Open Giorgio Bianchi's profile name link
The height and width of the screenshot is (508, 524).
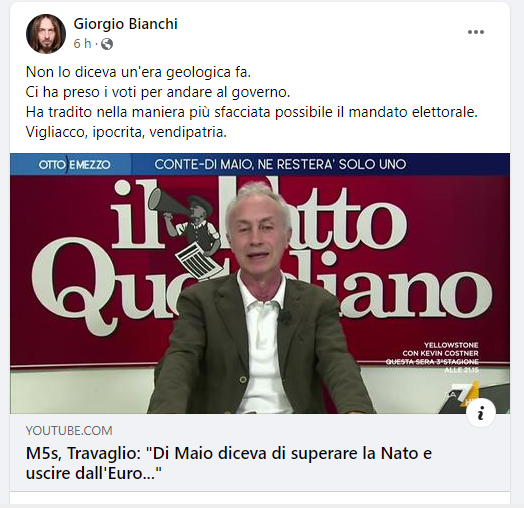(125, 24)
